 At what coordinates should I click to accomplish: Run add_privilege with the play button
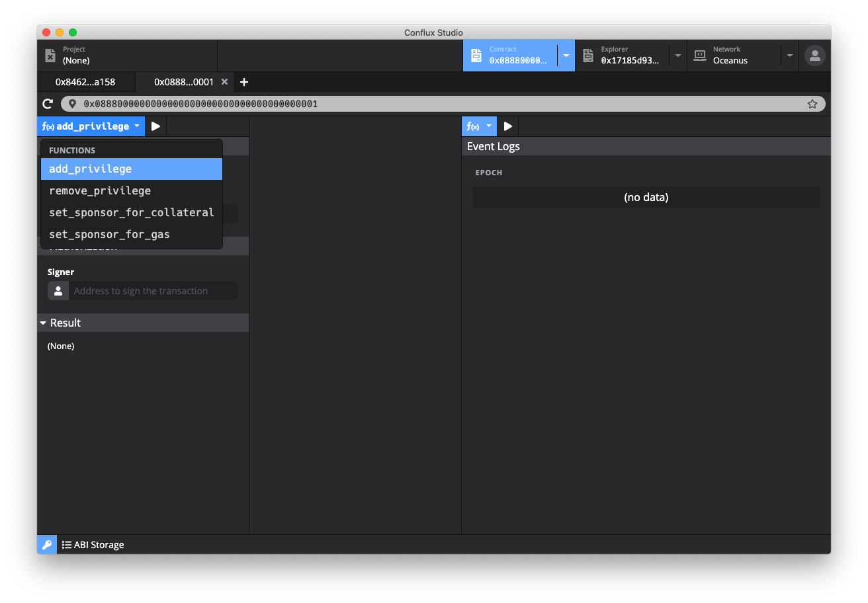tap(155, 126)
